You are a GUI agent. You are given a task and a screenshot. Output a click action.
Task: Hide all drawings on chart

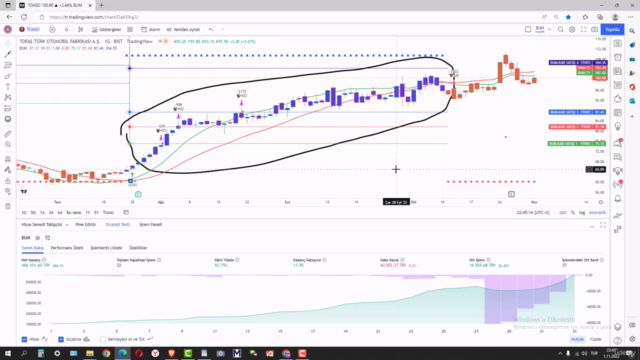pos(8,191)
